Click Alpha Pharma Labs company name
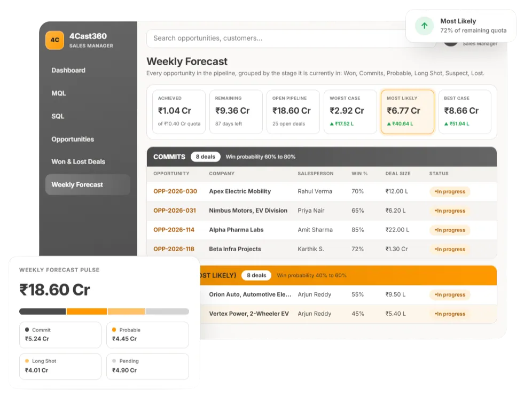This screenshot has height=396, width=532. [236, 230]
